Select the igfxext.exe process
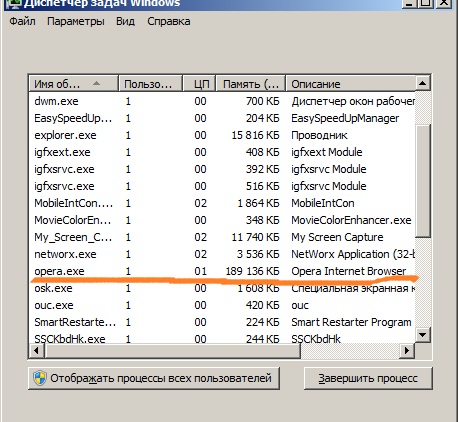This screenshot has width=458, height=422. point(222,152)
